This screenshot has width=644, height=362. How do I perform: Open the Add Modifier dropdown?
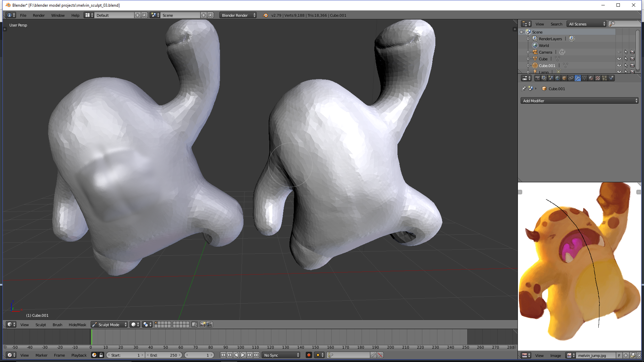point(579,101)
